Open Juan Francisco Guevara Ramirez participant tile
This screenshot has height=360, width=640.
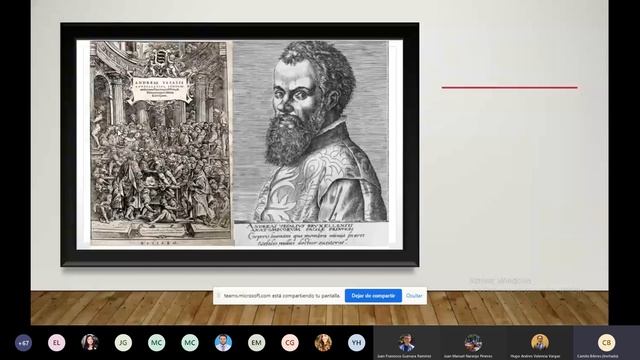pos(407,343)
